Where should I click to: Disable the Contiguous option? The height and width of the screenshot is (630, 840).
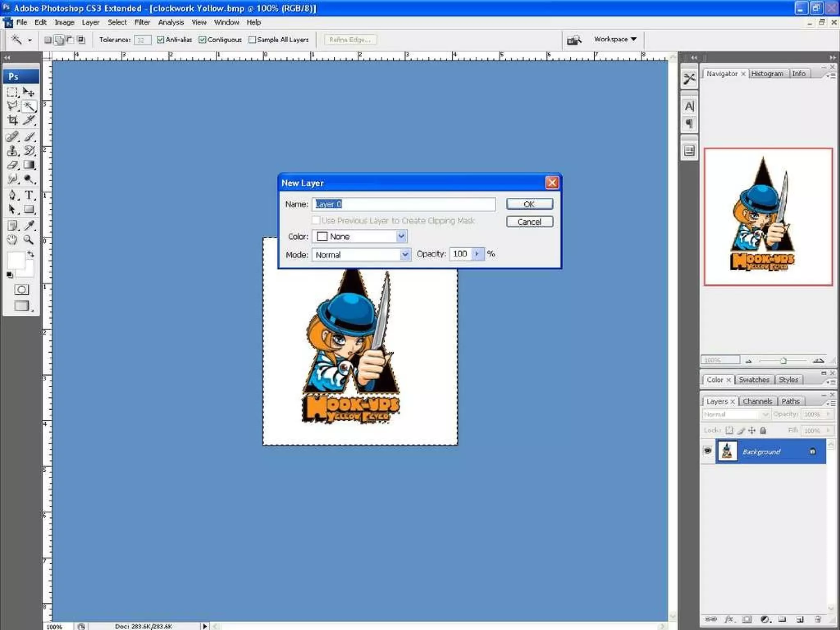click(x=202, y=40)
